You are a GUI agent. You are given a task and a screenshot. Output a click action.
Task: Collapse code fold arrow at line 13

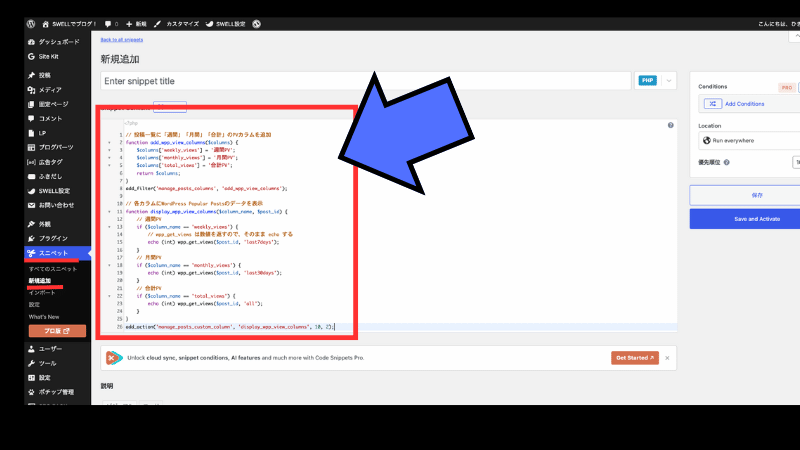tap(109, 227)
